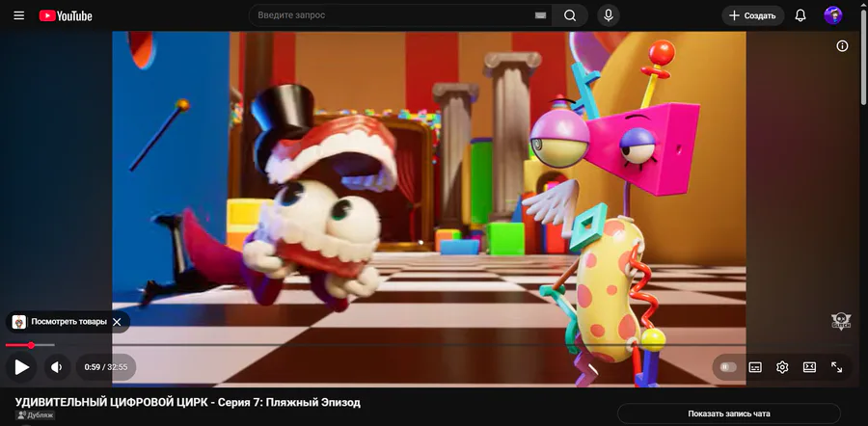Viewport: 868px width, 426px height.
Task: Dismiss the 'Посмотреть товары' chip
Action: point(117,322)
